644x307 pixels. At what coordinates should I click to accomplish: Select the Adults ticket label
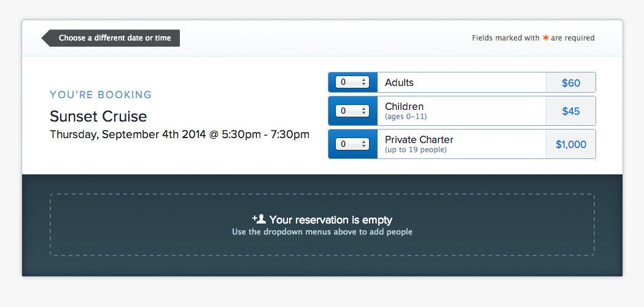point(399,83)
